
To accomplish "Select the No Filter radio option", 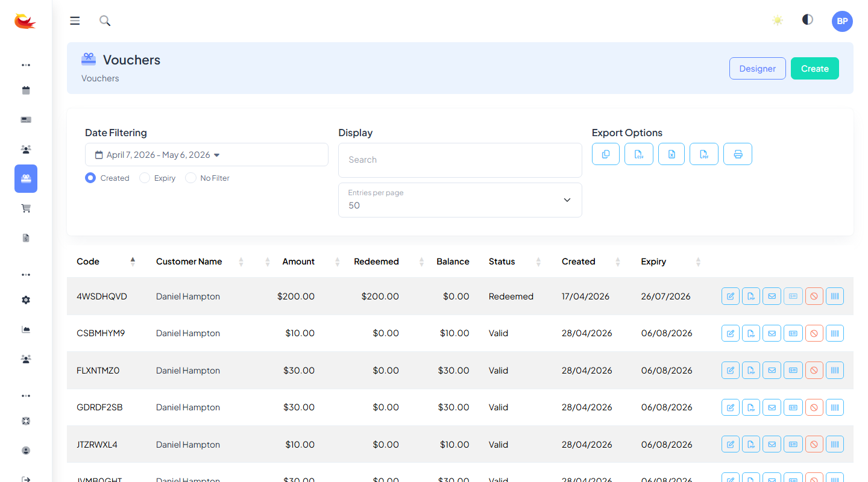I will pos(190,178).
